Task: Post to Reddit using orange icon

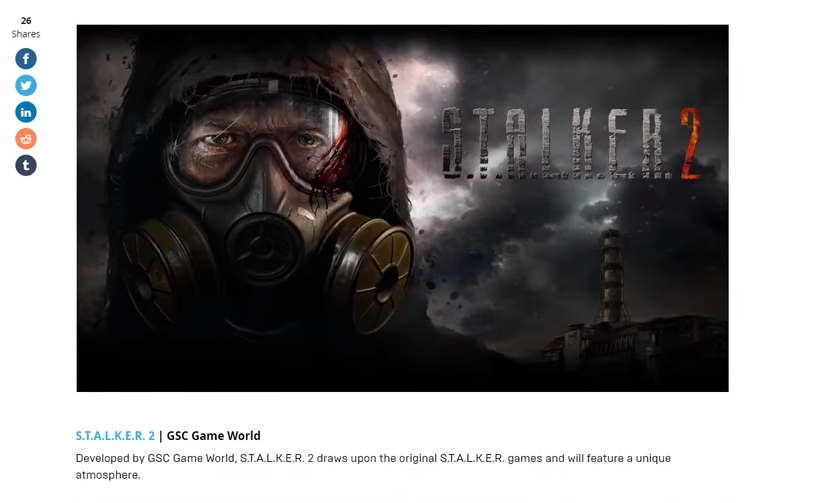Action: 26,139
